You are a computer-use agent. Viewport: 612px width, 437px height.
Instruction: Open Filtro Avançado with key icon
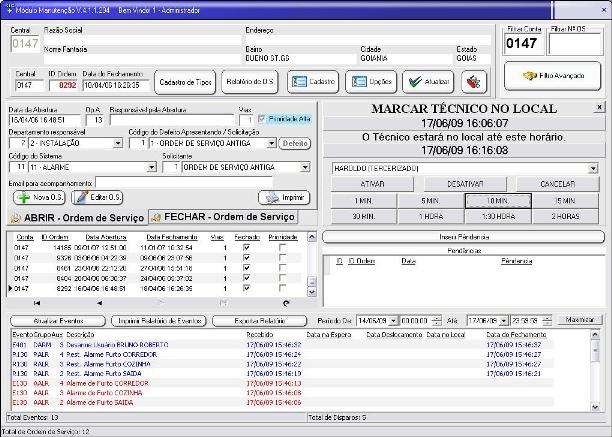pos(552,76)
